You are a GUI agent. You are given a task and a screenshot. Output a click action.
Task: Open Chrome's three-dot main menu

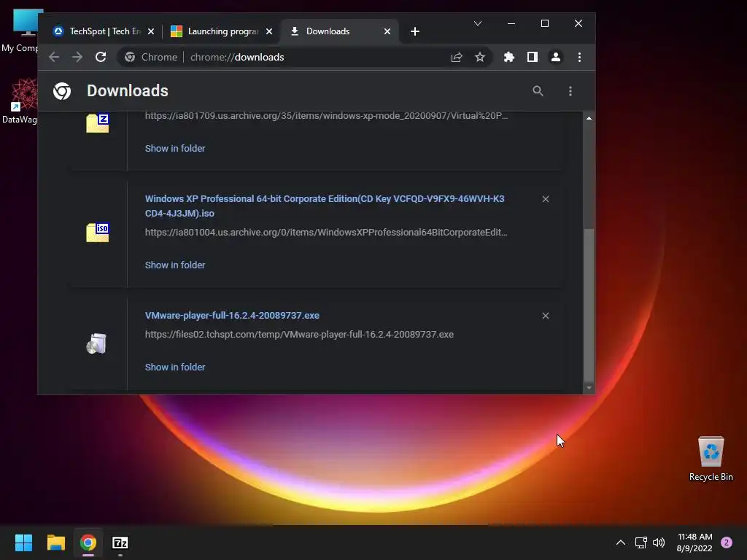click(x=579, y=57)
